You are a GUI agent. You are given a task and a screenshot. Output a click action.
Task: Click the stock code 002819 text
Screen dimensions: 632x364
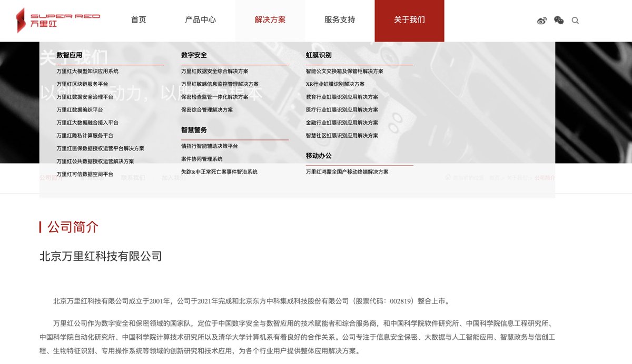(x=400, y=301)
